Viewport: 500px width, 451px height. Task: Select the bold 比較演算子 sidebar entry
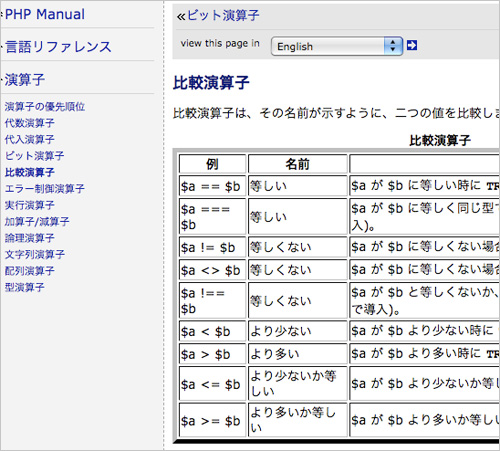coord(29,172)
